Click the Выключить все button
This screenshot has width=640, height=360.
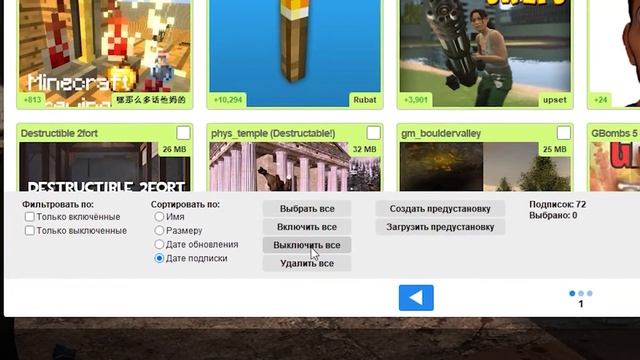pos(307,245)
